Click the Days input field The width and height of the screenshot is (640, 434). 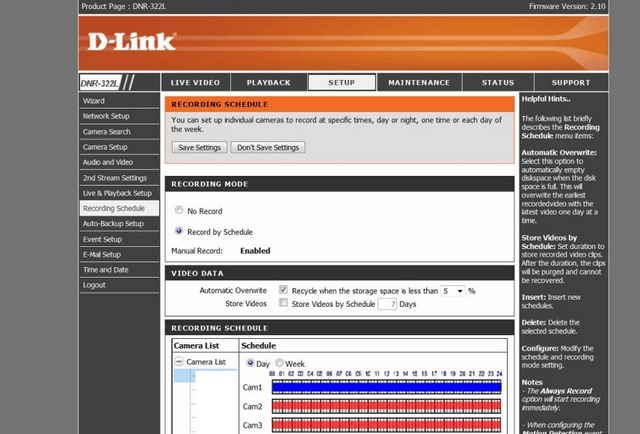[387, 304]
